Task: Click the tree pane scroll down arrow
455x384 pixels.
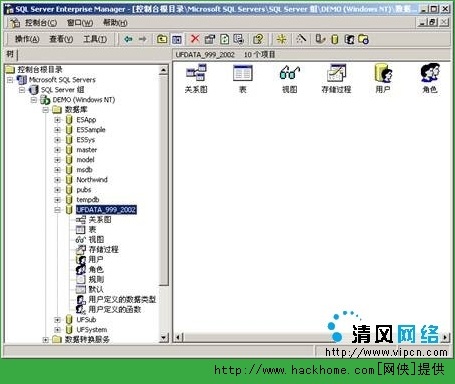Action: point(163,338)
